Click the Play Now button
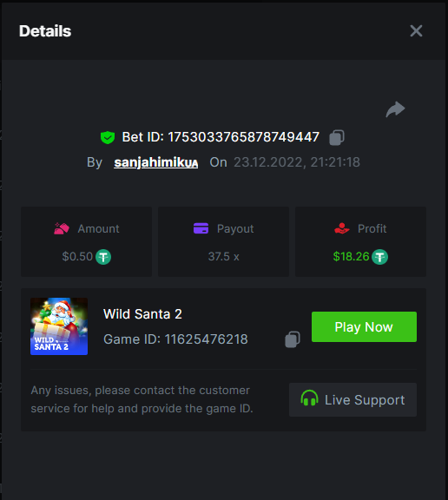Screen dimensions: 448x500 [x=364, y=327]
